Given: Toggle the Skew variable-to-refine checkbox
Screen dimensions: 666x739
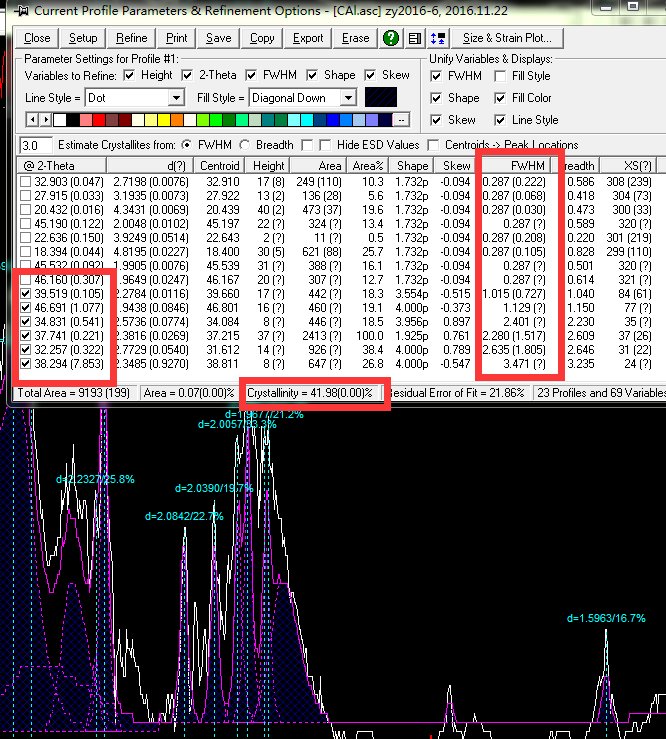Looking at the screenshot, I should (370, 75).
